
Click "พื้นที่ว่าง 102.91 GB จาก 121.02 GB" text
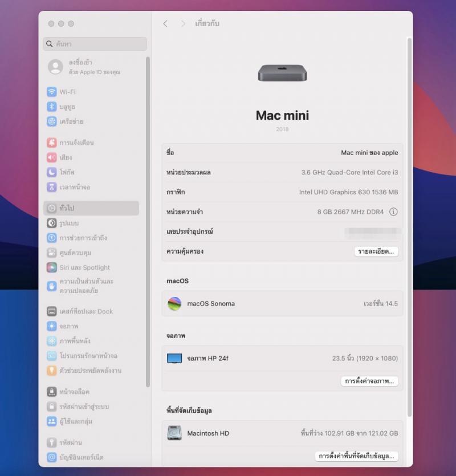point(349,433)
